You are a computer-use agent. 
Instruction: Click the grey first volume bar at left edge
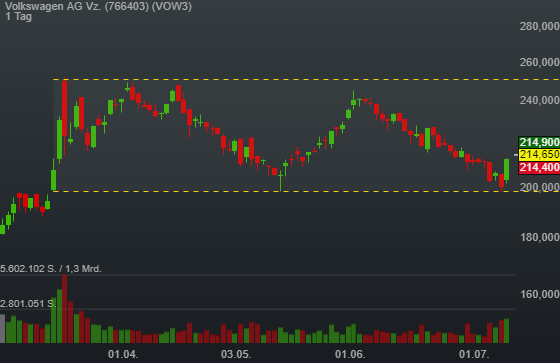pyautogui.click(x=2, y=329)
